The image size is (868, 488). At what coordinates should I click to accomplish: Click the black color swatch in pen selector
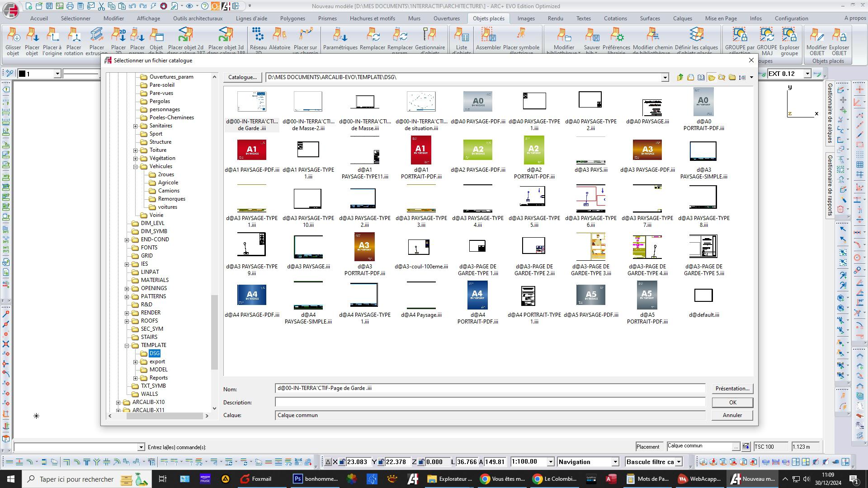click(x=22, y=74)
